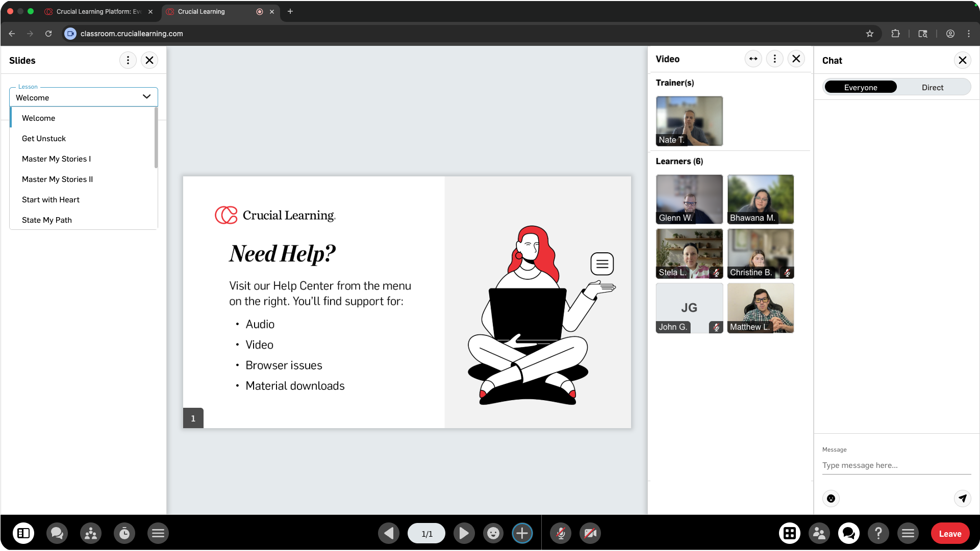Click Christine B. video thumbnail

pos(761,254)
